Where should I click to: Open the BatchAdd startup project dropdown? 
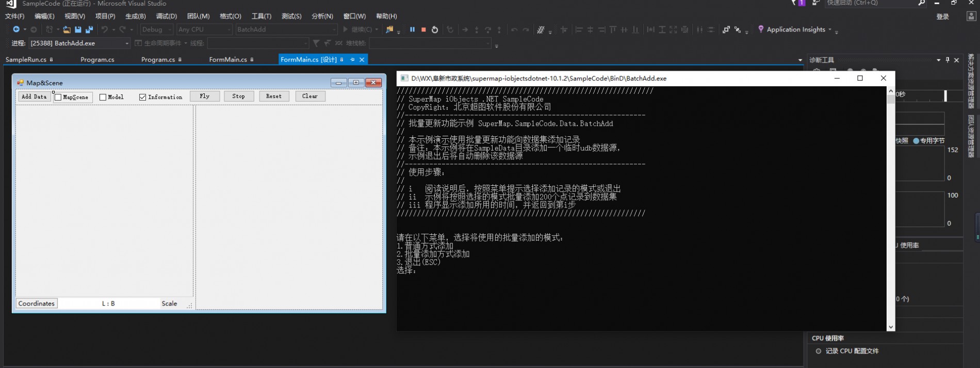(x=286, y=29)
